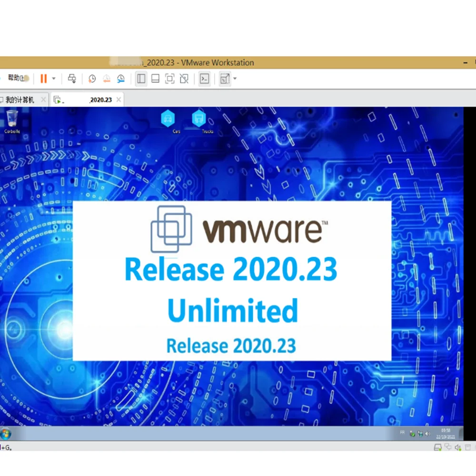
Task: Click the Show Desktop strip beside the guest clock
Action: tap(461, 434)
